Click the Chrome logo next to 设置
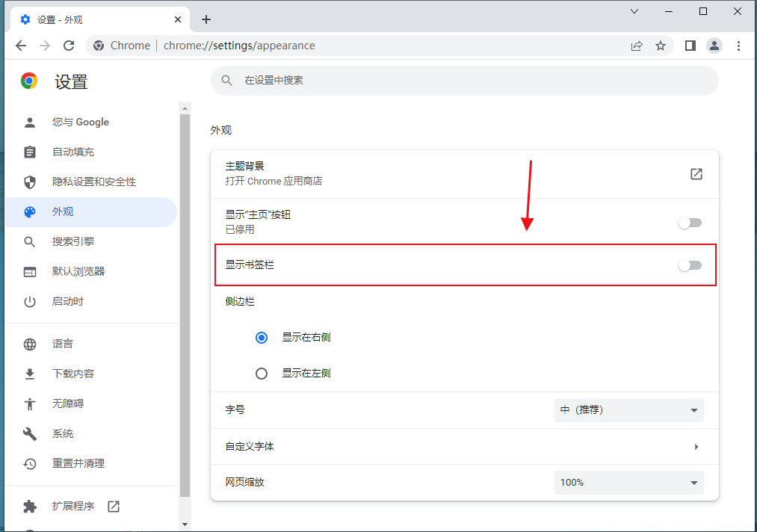 coord(29,81)
